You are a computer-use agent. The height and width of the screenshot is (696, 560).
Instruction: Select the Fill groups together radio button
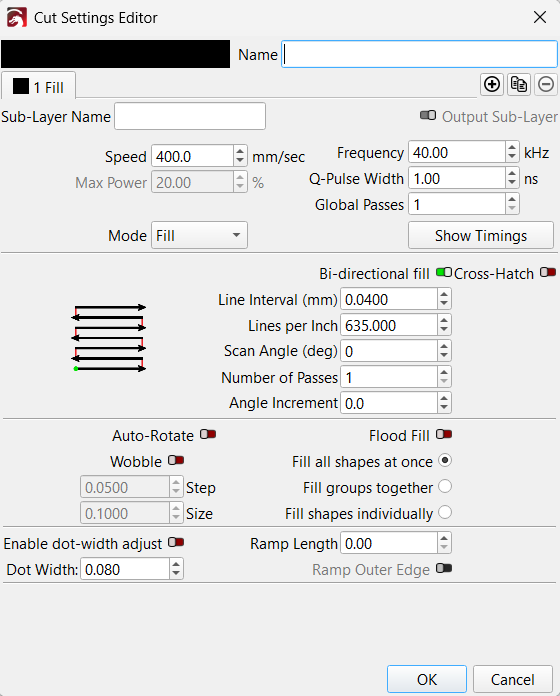pos(445,486)
